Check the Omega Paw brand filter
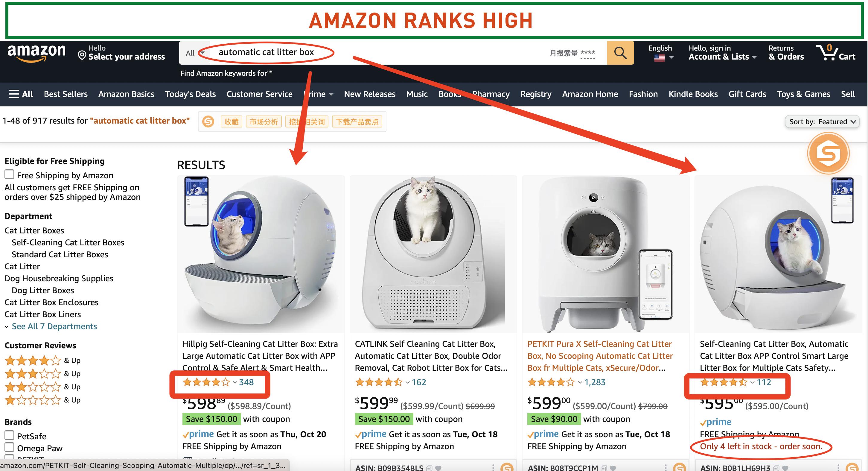868x471 pixels. [10, 447]
